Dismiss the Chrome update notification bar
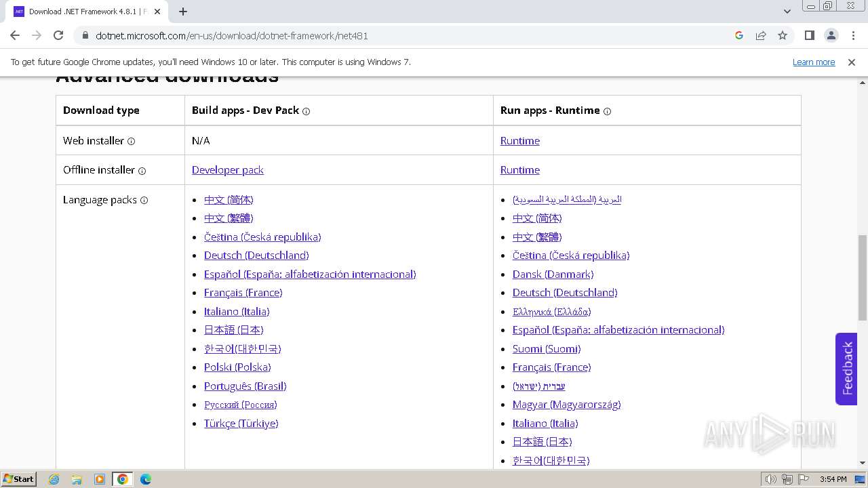The image size is (868, 488). coord(852,62)
